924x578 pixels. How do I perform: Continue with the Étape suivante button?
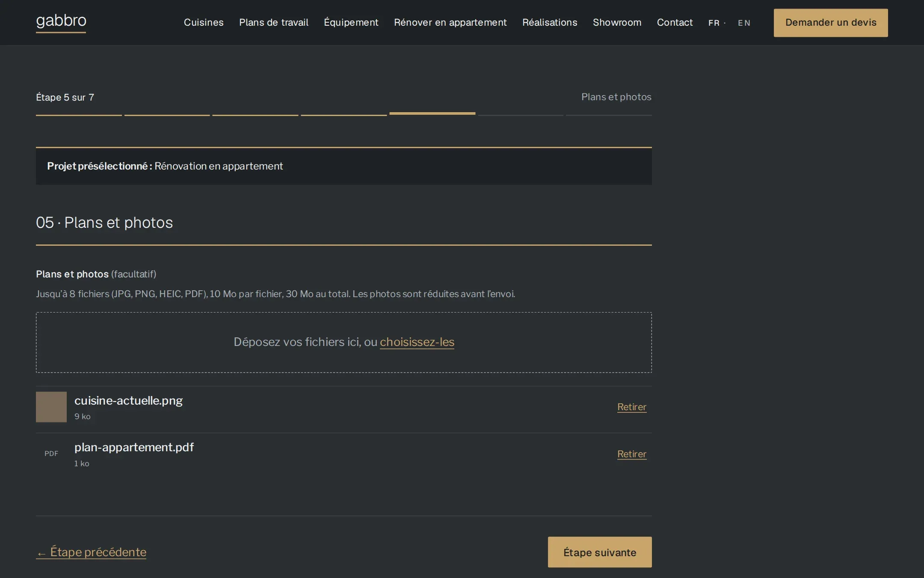point(600,552)
